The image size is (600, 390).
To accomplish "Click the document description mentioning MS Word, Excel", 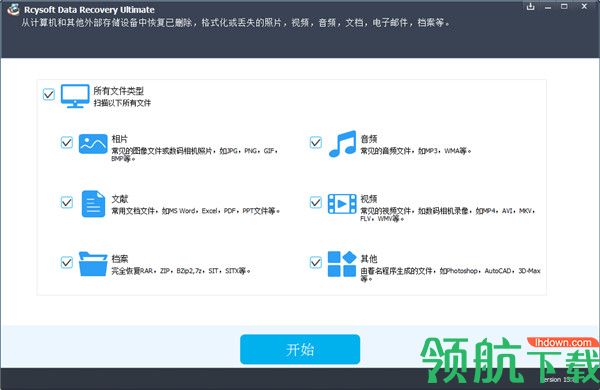I will [x=196, y=211].
